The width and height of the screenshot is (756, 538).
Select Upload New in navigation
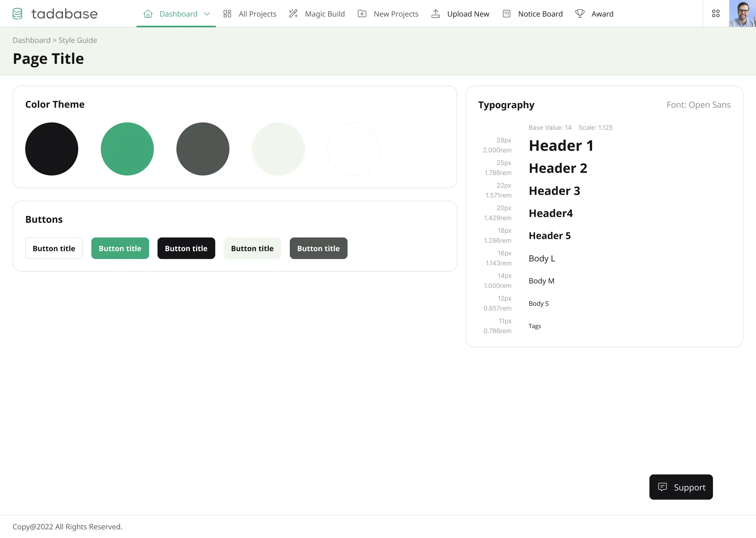(460, 14)
